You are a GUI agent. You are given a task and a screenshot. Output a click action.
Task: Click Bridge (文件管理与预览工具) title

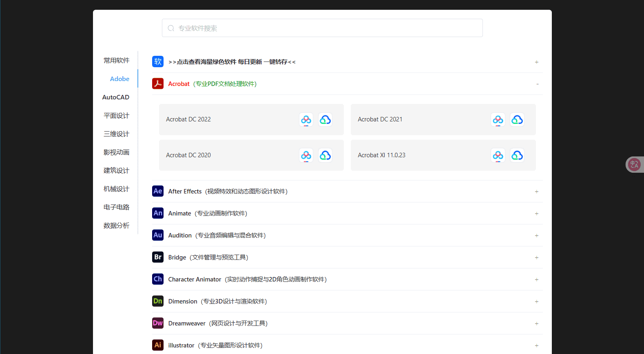(208, 257)
